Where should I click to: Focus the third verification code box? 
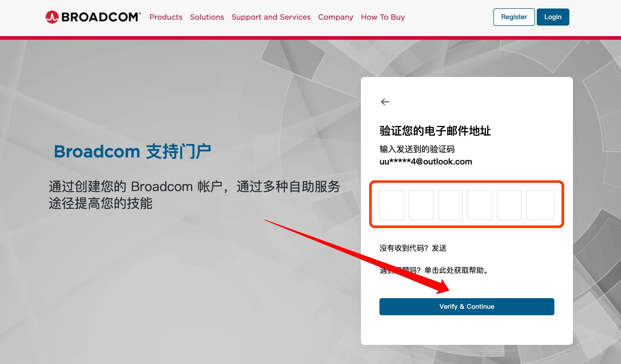tap(451, 205)
